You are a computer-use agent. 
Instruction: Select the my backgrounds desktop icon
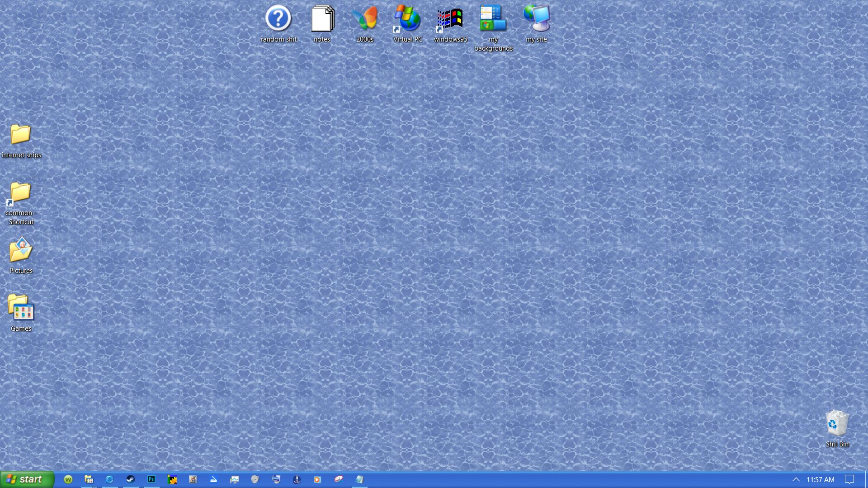493,19
